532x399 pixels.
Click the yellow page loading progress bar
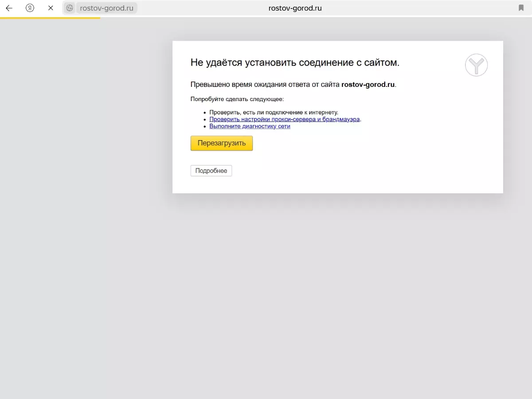coord(50,18)
